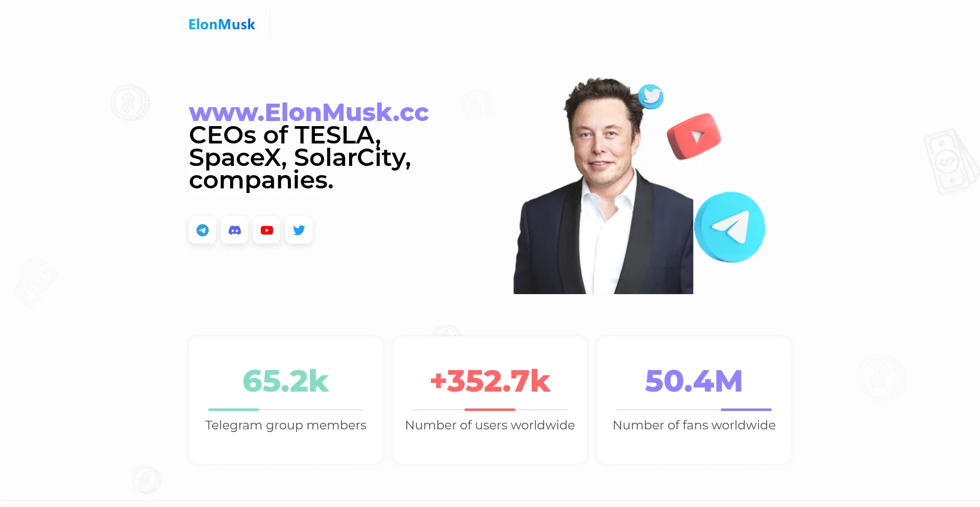
Task: Select the Telegram group members label
Action: (x=286, y=425)
